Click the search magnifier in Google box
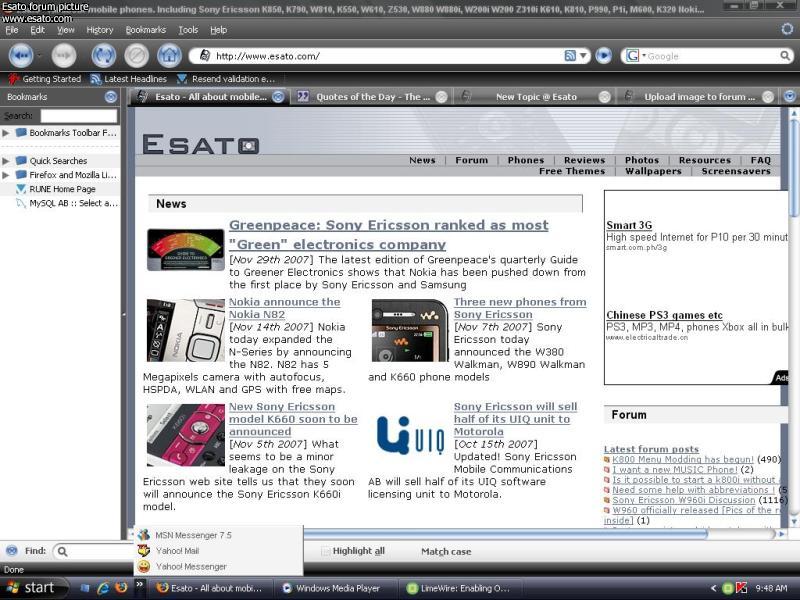Screen dimensions: 800x600 [x=785, y=56]
